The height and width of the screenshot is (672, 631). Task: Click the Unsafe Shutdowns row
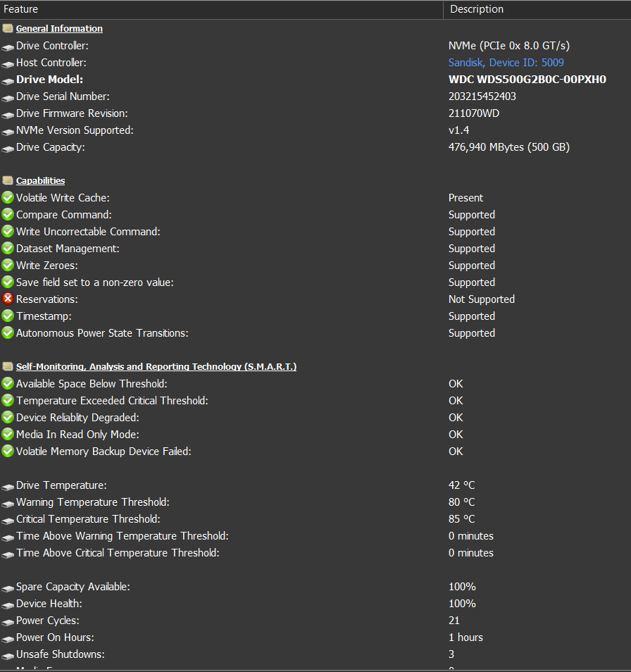pyautogui.click(x=315, y=654)
